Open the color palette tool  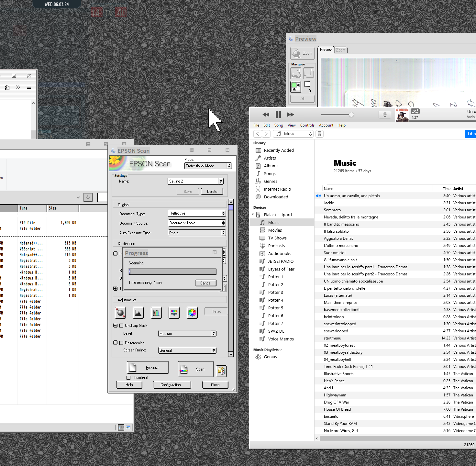192,313
